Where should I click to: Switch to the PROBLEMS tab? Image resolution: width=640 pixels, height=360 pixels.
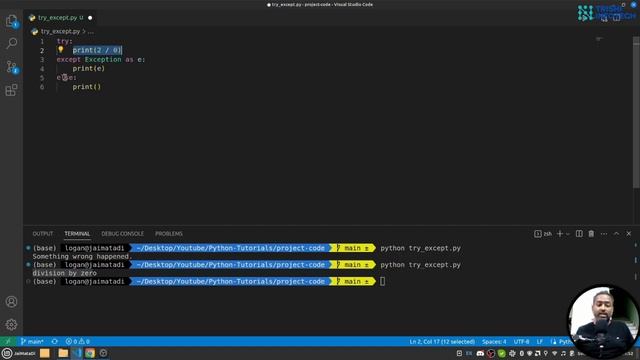[x=169, y=233]
